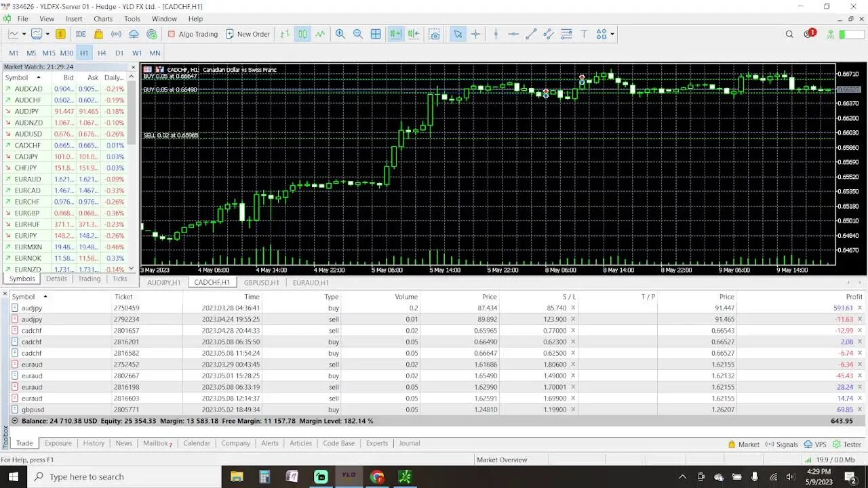Click the New Order button

(248, 34)
